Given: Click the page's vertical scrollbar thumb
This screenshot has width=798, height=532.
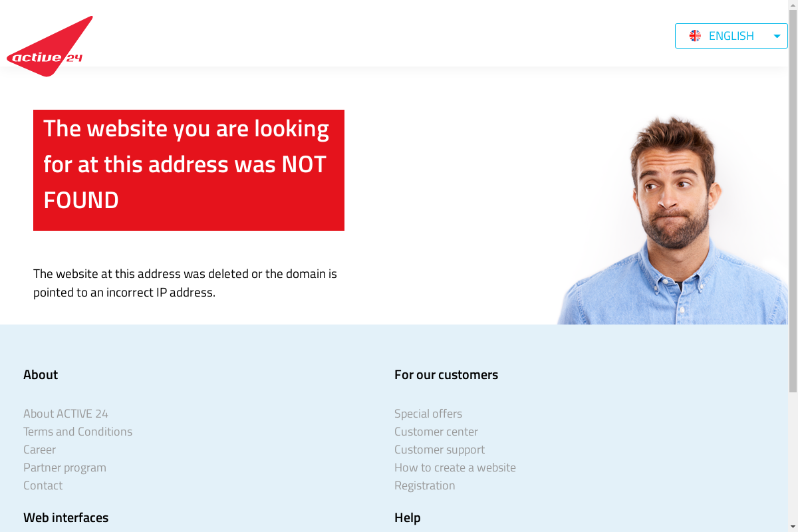Looking at the screenshot, I should coord(793,196).
